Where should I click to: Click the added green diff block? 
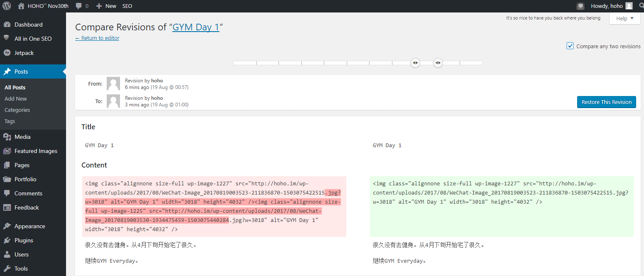pos(502,207)
